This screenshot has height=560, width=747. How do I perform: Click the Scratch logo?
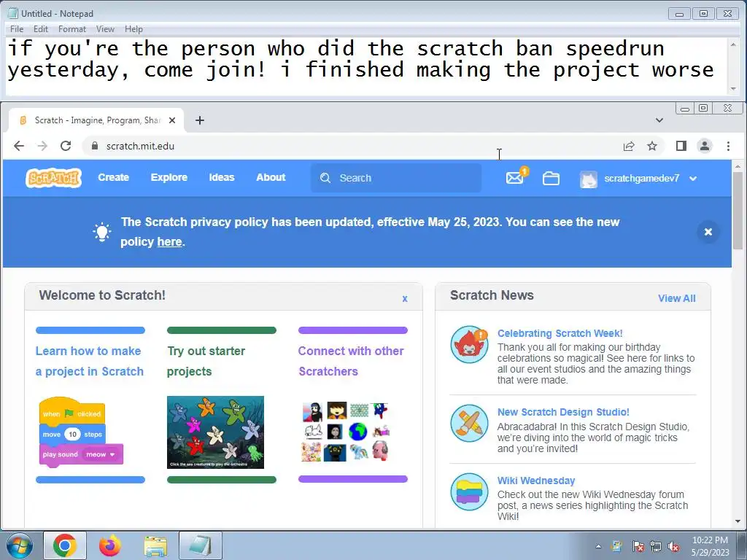53,178
